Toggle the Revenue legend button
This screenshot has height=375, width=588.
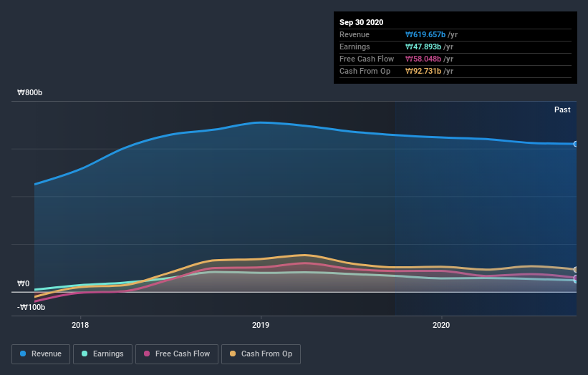(x=41, y=354)
